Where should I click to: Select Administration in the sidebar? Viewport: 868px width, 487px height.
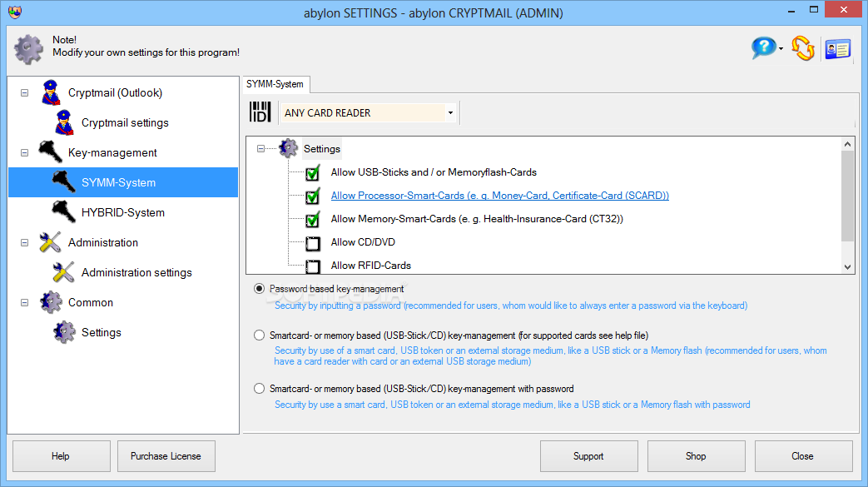click(103, 242)
